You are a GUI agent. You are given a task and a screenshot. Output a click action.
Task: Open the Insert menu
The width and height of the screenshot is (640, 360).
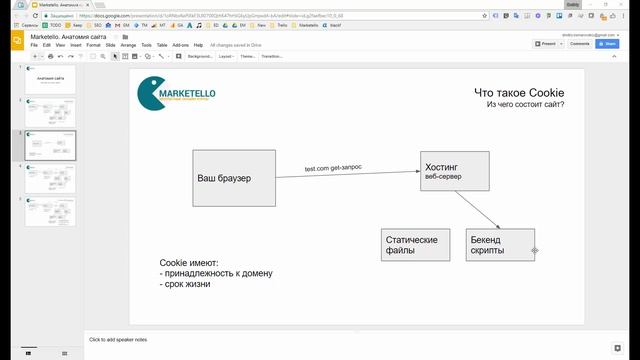(76, 45)
